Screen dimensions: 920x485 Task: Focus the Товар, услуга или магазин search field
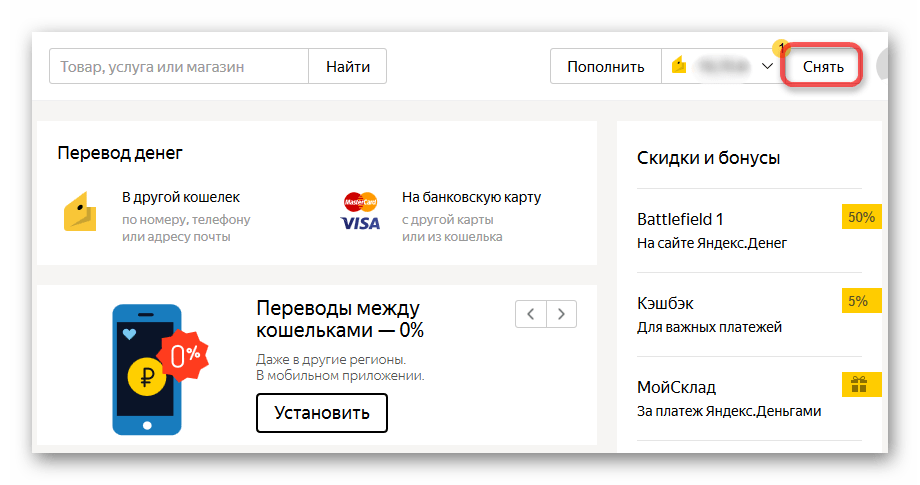178,67
